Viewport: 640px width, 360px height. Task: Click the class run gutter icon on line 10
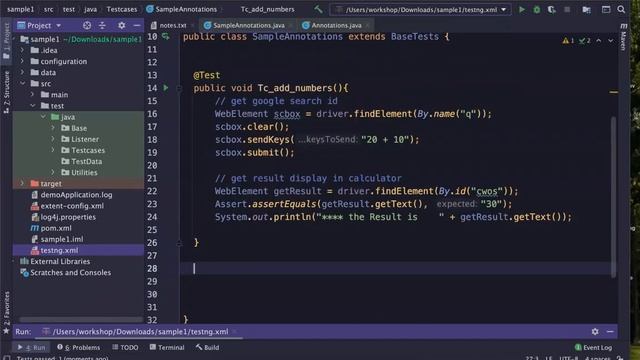tap(166, 36)
